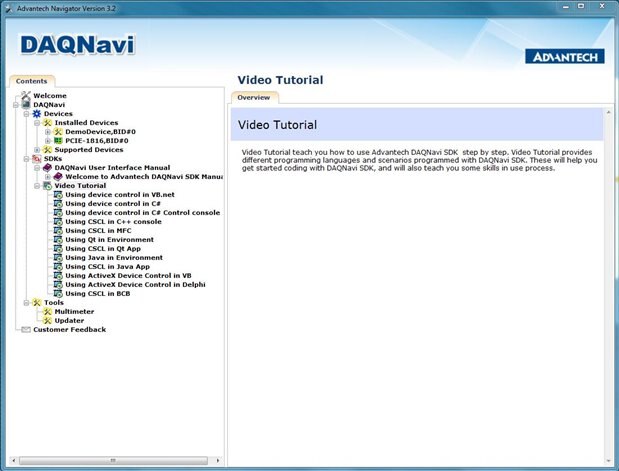Click content pane scroll down arrow

pyautogui.click(x=608, y=461)
